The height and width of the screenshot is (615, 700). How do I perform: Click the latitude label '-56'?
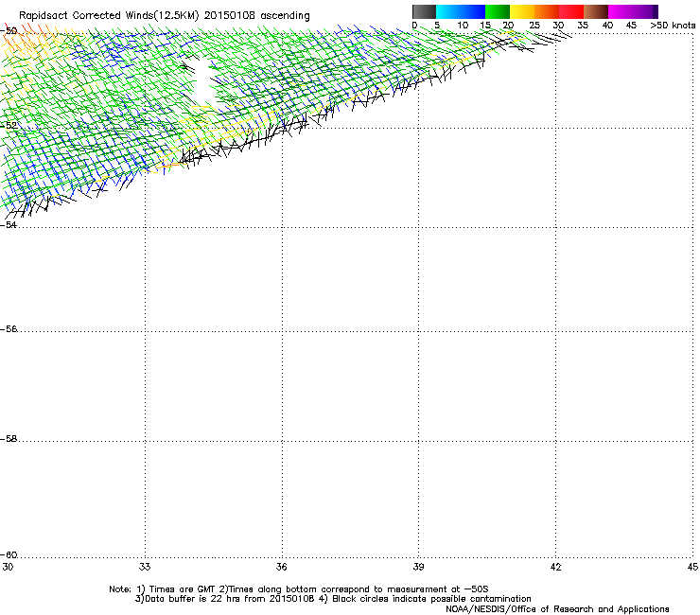click(x=9, y=329)
